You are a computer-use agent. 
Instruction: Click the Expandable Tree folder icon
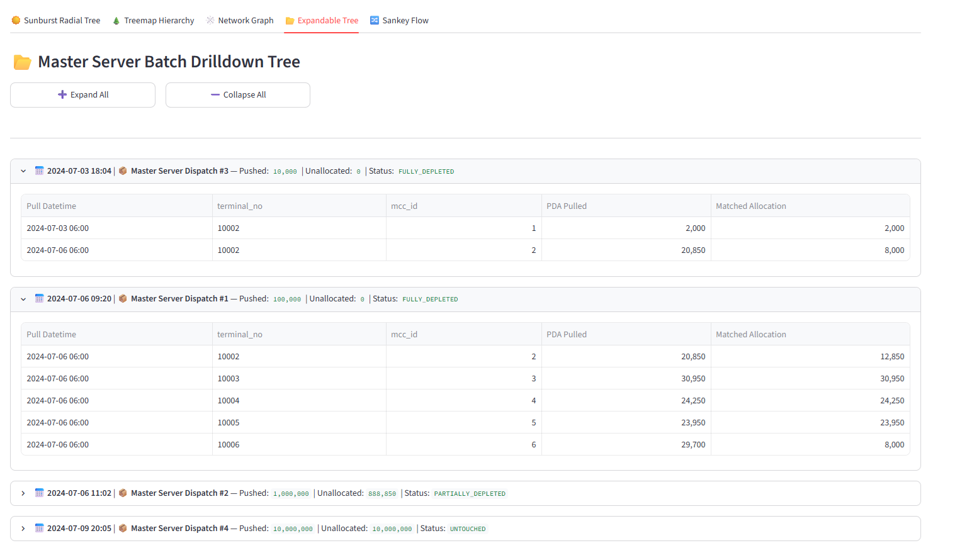coord(290,21)
